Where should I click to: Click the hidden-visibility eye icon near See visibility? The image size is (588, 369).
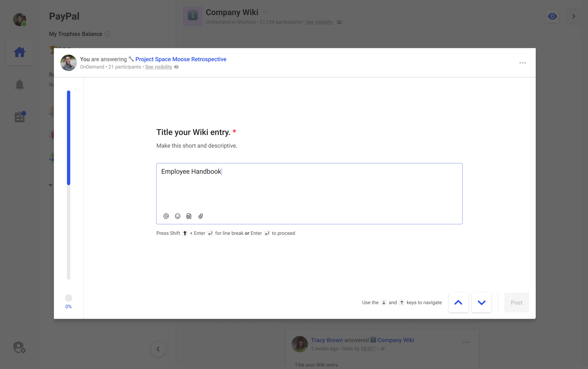click(x=176, y=67)
